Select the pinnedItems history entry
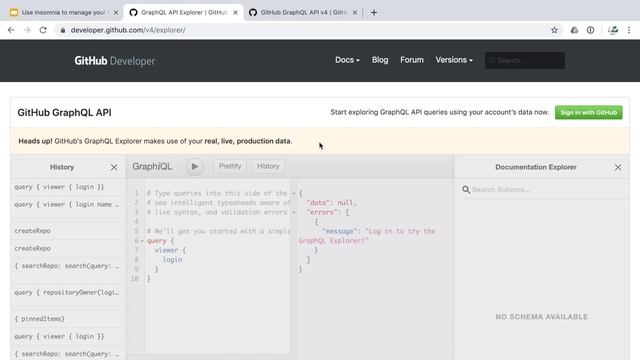Viewport: 640px width, 360px height. [68, 319]
